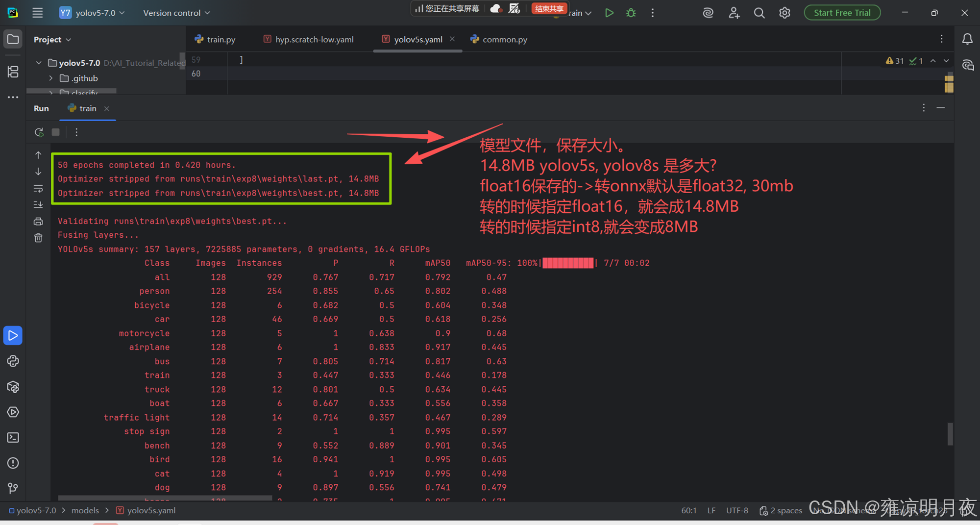Open the AI assistant swirl icon
The image size is (980, 525).
point(708,13)
